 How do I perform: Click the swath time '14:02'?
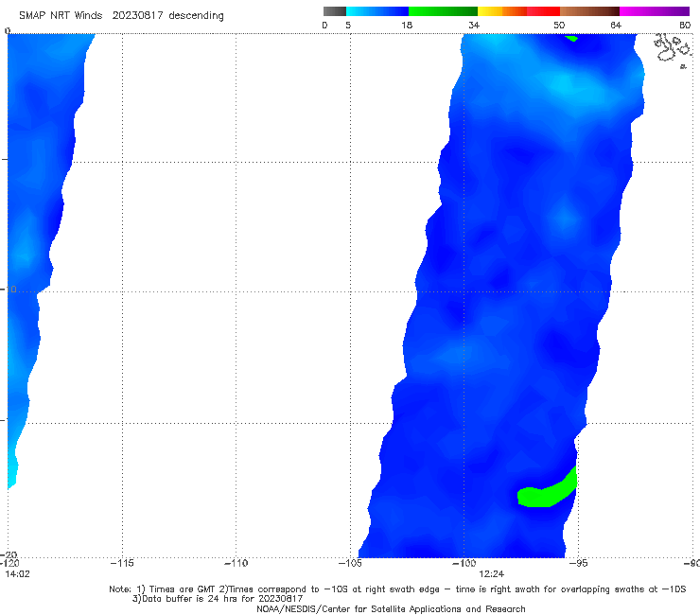(x=17, y=574)
